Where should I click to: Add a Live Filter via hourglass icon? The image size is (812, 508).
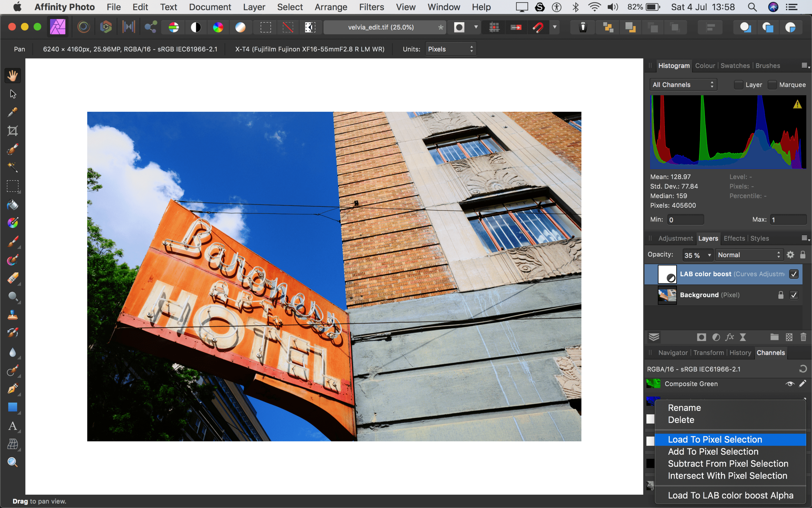pos(742,337)
